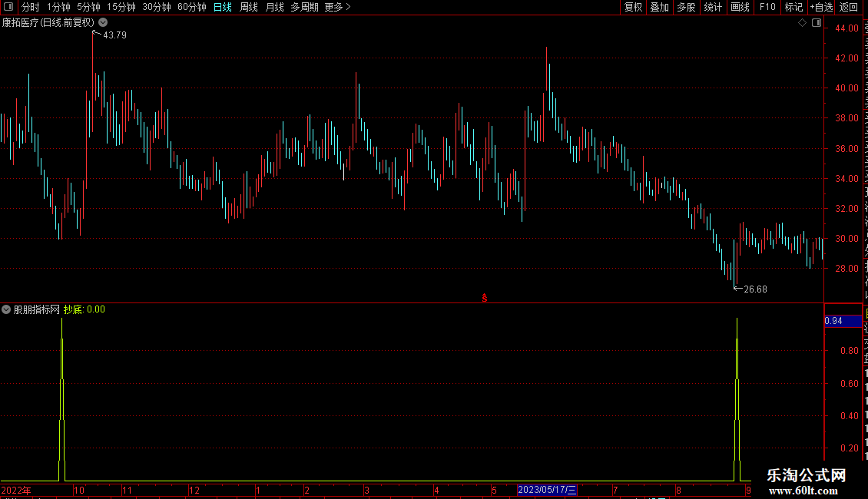Select the 5分钟 period
The height and width of the screenshot is (499, 868).
click(x=88, y=7)
